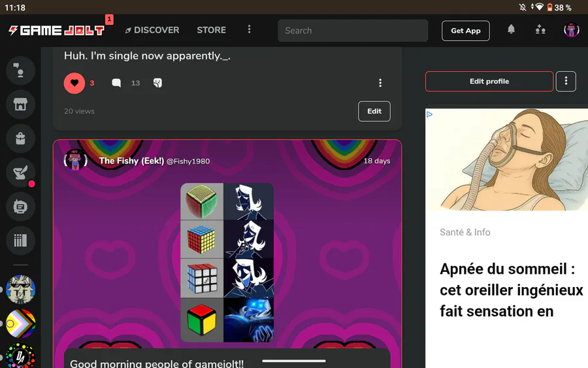Viewport: 588px width, 368px height.
Task: Open the DA community avatar in the sidebar
Action: 21,356
